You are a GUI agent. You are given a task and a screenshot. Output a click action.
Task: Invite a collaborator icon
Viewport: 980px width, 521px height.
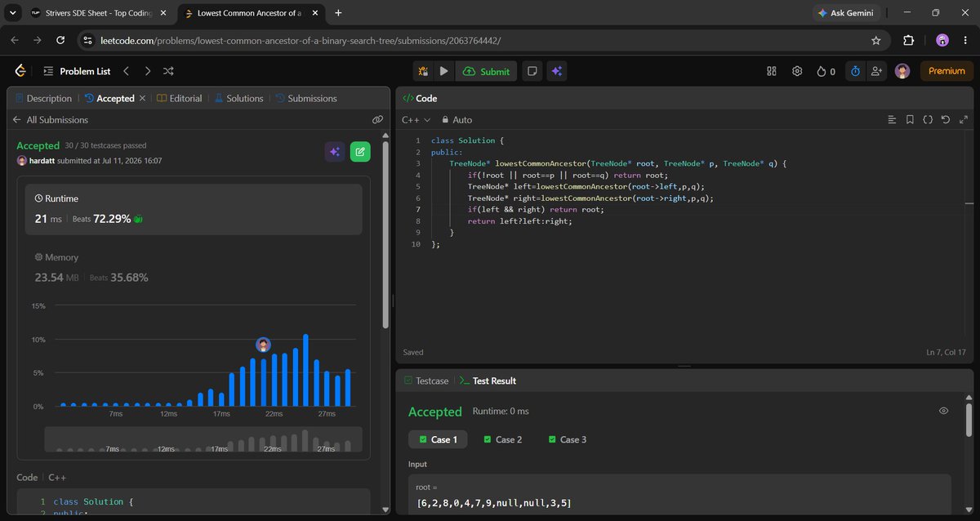pos(876,71)
